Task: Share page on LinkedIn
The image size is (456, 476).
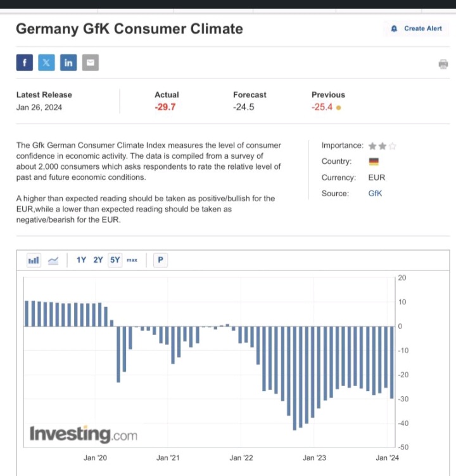Action: [x=68, y=63]
